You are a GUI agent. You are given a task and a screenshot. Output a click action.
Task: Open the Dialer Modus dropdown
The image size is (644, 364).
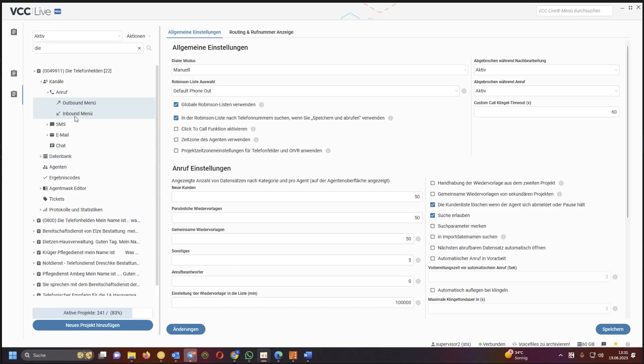[x=319, y=70]
